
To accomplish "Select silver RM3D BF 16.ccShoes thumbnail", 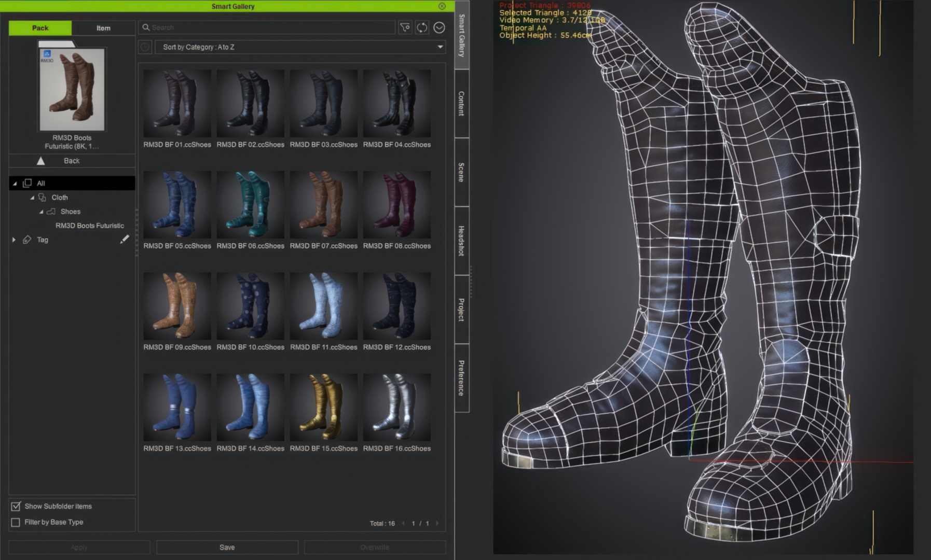I will (x=396, y=407).
